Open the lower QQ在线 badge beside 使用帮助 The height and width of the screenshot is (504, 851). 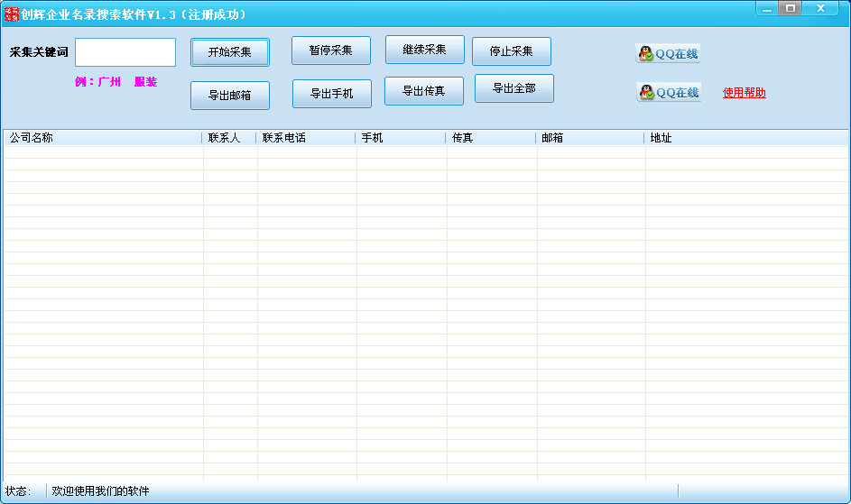tap(668, 92)
